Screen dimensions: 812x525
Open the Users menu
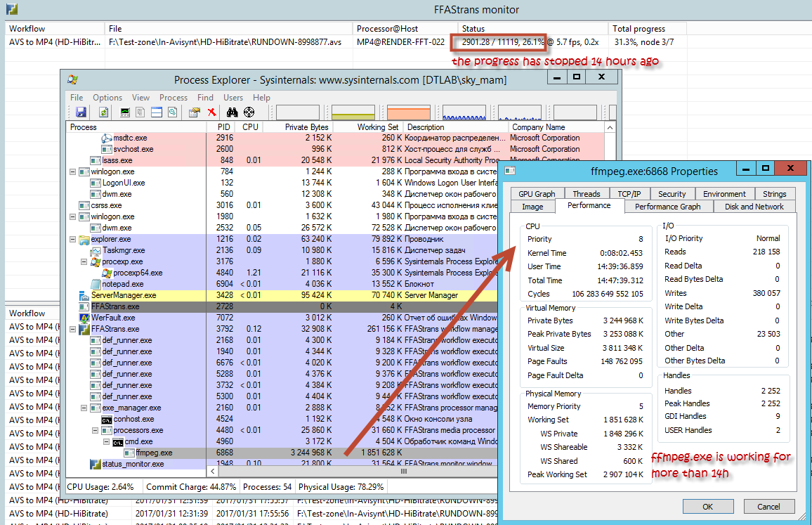233,98
